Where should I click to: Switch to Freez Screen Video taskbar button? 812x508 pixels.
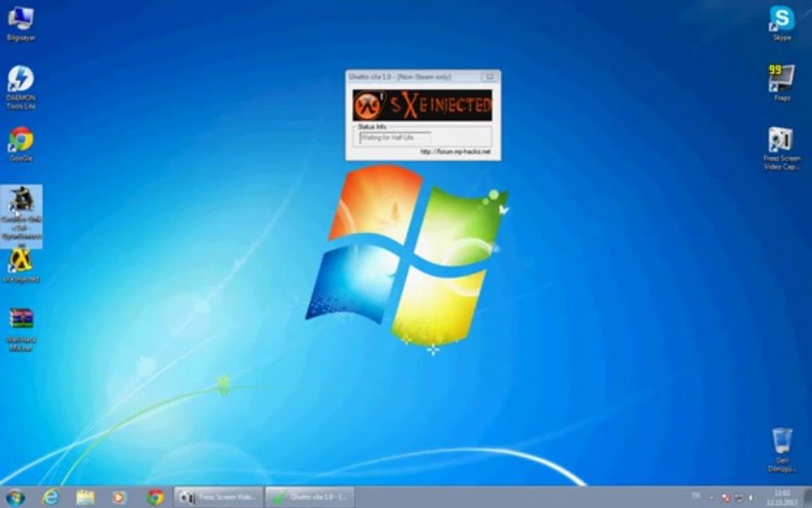tap(219, 497)
